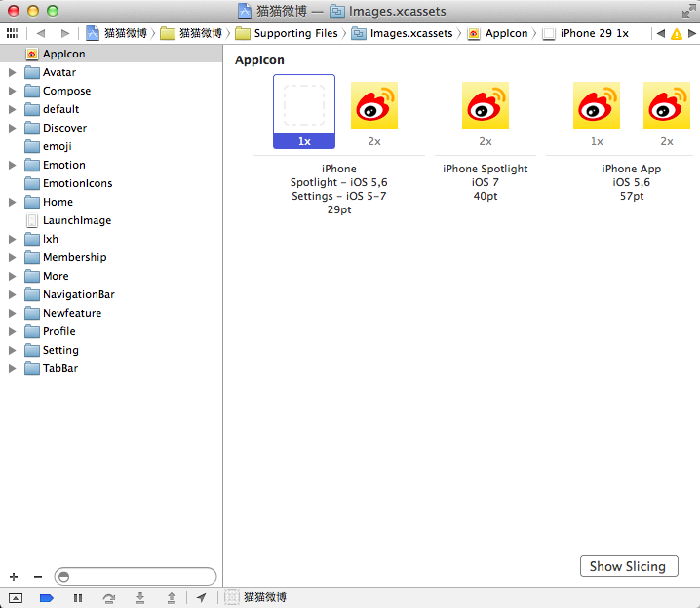700x608 pixels.
Task: Select the LaunchImage asset
Action: (111, 220)
